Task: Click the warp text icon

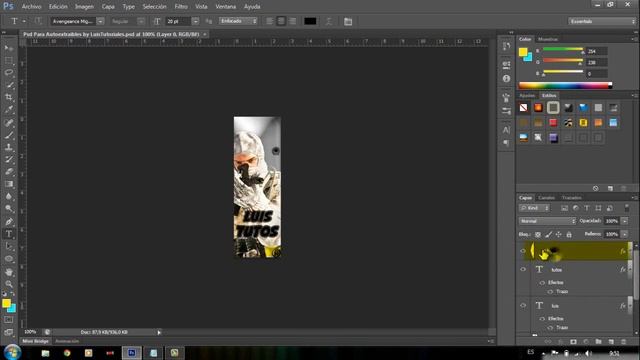Action: [329, 21]
